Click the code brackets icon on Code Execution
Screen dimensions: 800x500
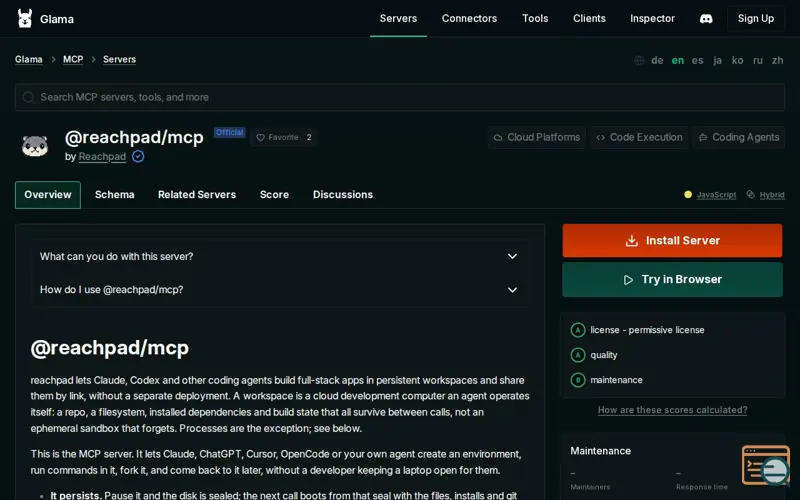tap(601, 137)
